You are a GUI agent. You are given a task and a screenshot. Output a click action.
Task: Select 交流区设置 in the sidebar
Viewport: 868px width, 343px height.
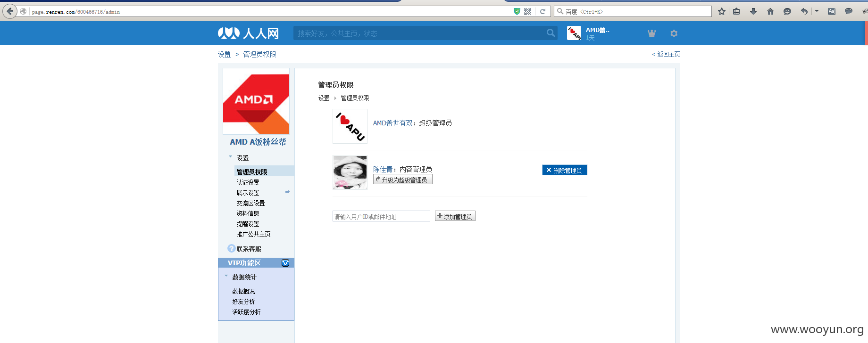click(250, 203)
